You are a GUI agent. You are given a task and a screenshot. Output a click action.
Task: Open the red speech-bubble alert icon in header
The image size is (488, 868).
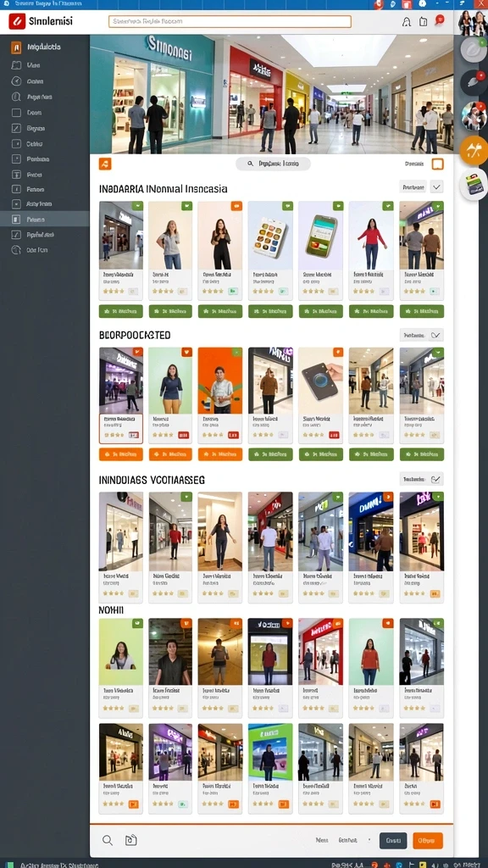(x=440, y=20)
